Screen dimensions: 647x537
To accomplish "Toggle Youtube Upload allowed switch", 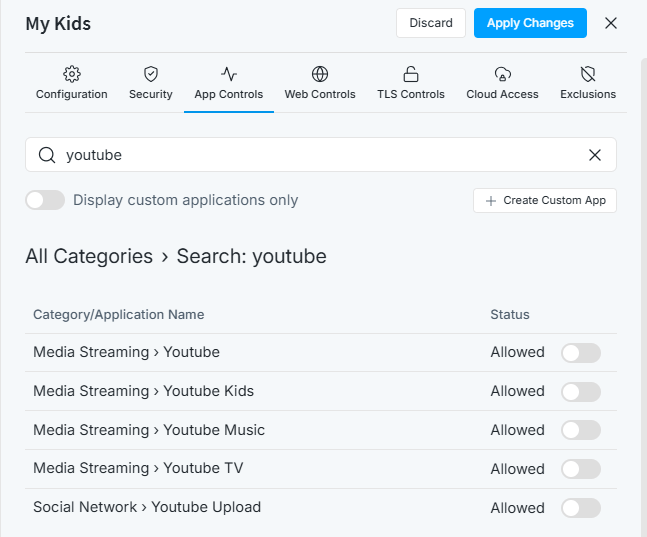I will coord(581,508).
